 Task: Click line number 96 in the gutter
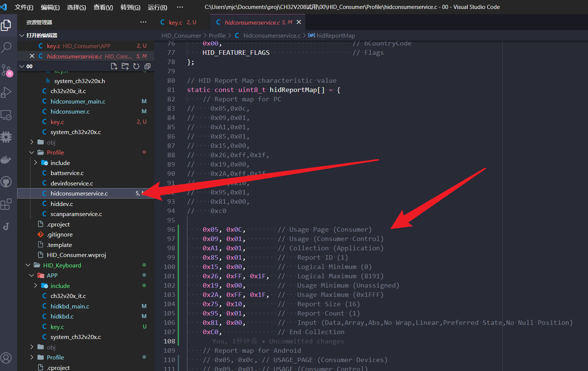click(x=171, y=229)
